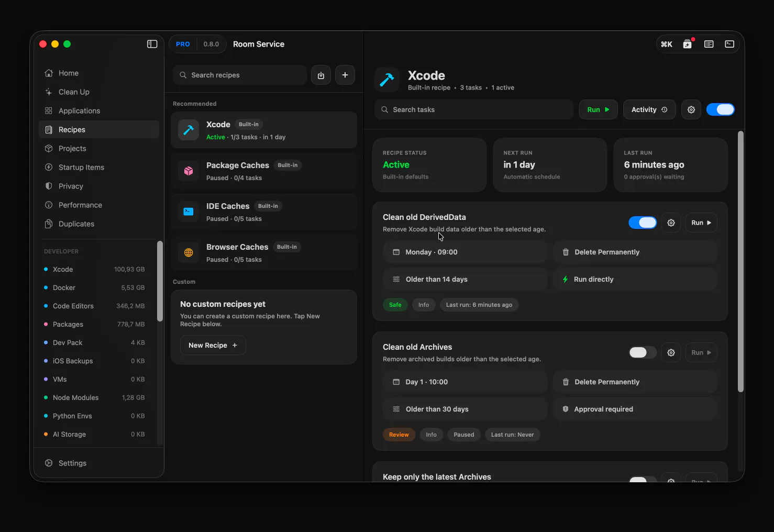Click the shield icon beside Privacy
The image size is (774, 532).
point(49,186)
